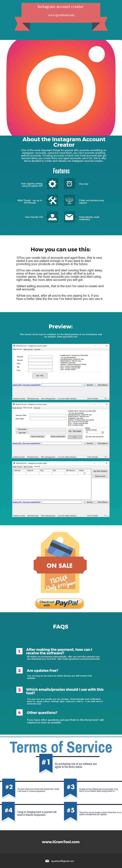
Task: Select Bulk accounts tab in second preview
Action: pyautogui.click(x=28, y=408)
